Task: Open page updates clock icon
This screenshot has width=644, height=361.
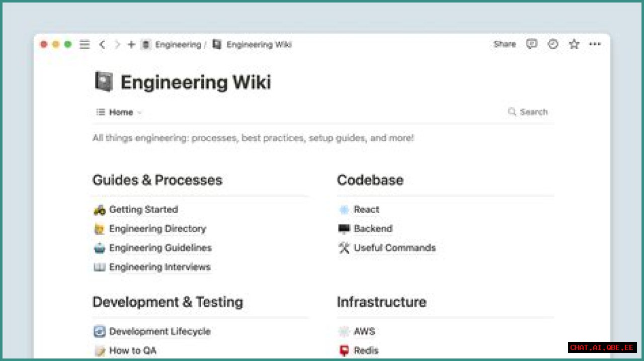Action: tap(553, 44)
